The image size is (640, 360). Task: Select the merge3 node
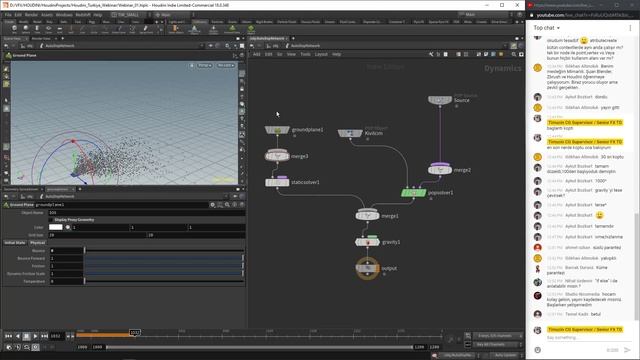(x=277, y=156)
